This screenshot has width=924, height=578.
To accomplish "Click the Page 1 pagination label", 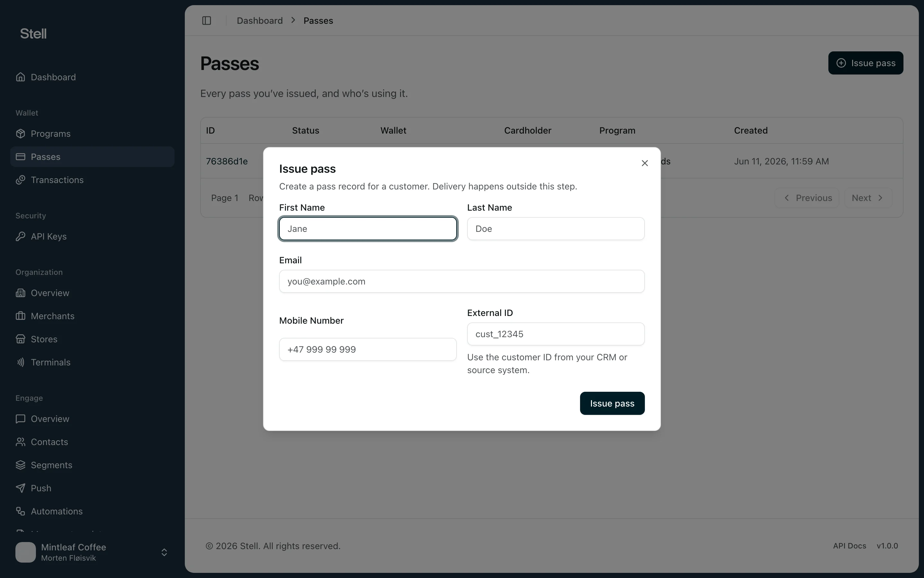I will pos(225,198).
